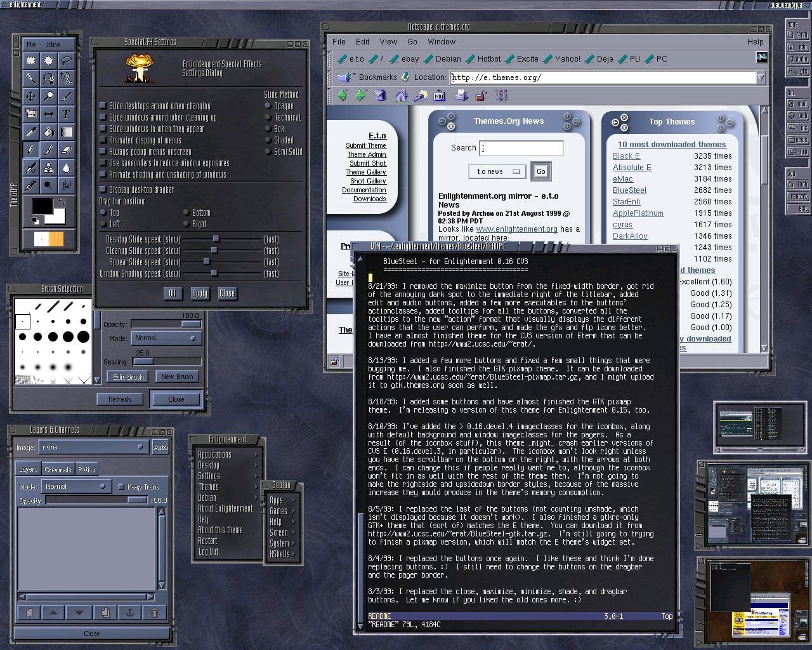Viewport: 812px width, 650px height.
Task: Select the Bucket Fill tool
Action: pos(48,132)
